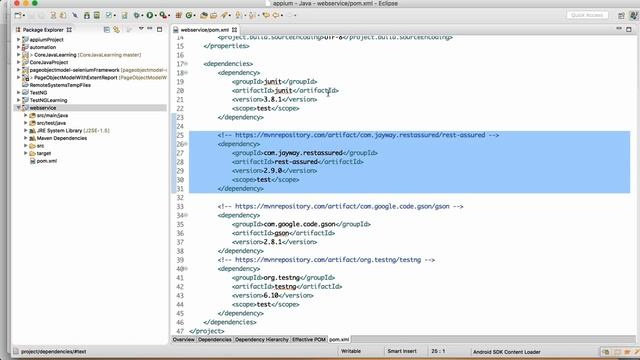Click the green Run button
This screenshot has width=640, height=360.
(x=150, y=15)
